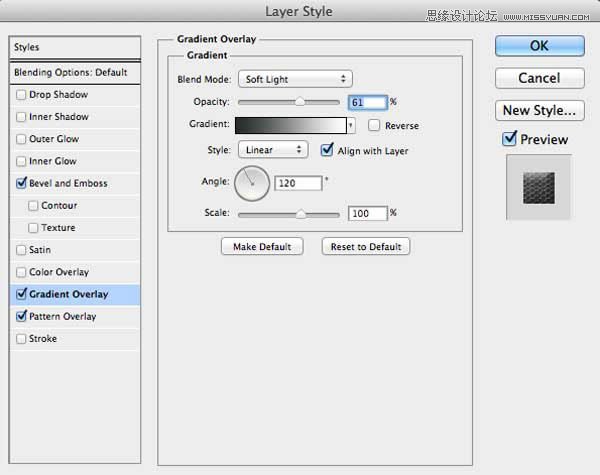Image resolution: width=600 pixels, height=475 pixels.
Task: Select the Pattern Overlay label
Action: (x=62, y=317)
